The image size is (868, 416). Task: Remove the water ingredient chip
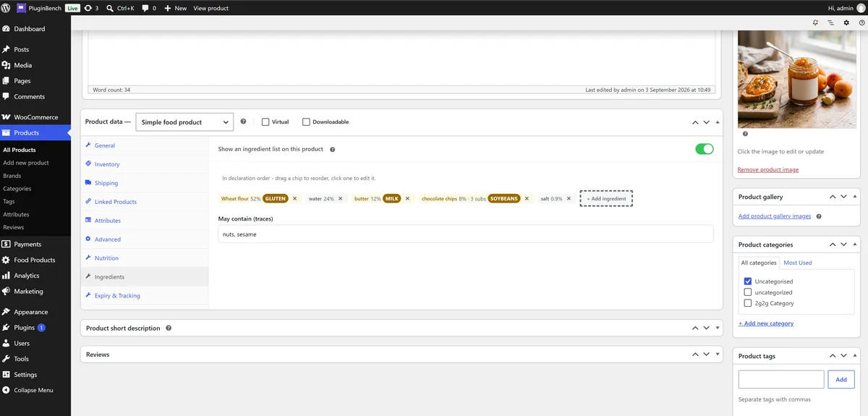click(x=341, y=198)
